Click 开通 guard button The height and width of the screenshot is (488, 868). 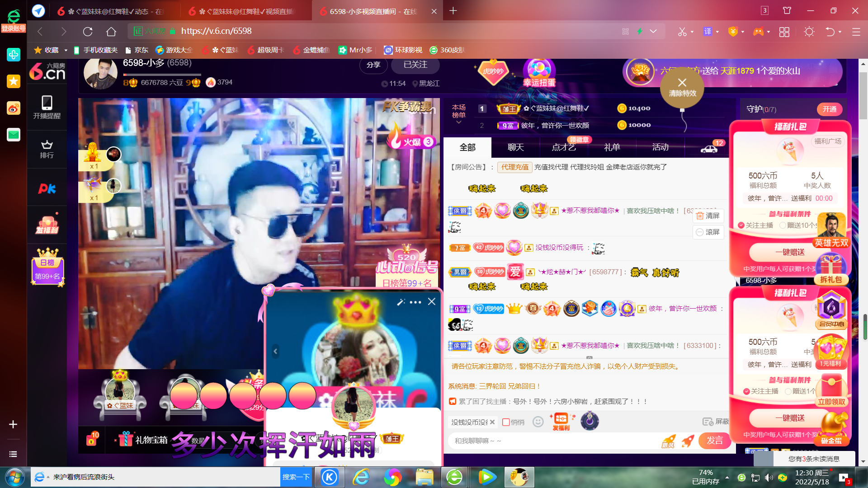tap(830, 109)
